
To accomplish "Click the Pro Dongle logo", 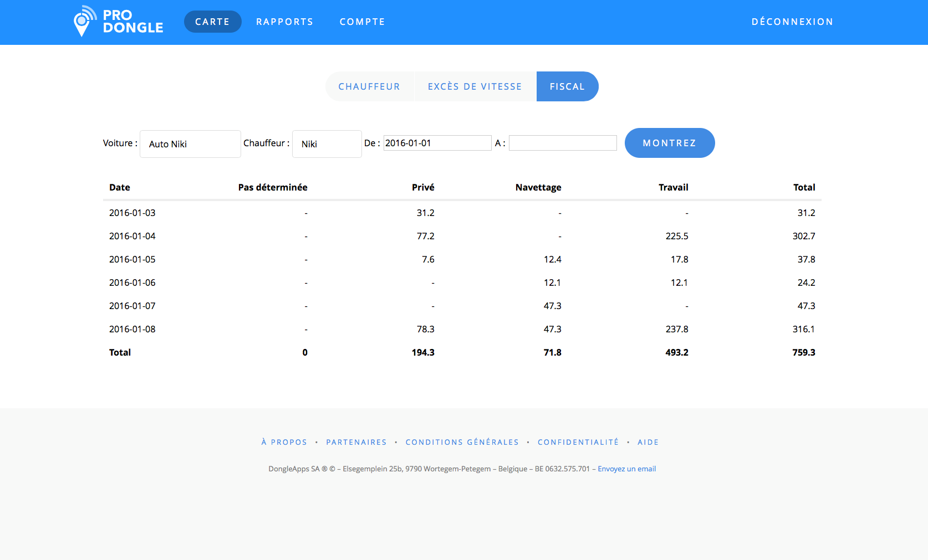I will coord(118,22).
